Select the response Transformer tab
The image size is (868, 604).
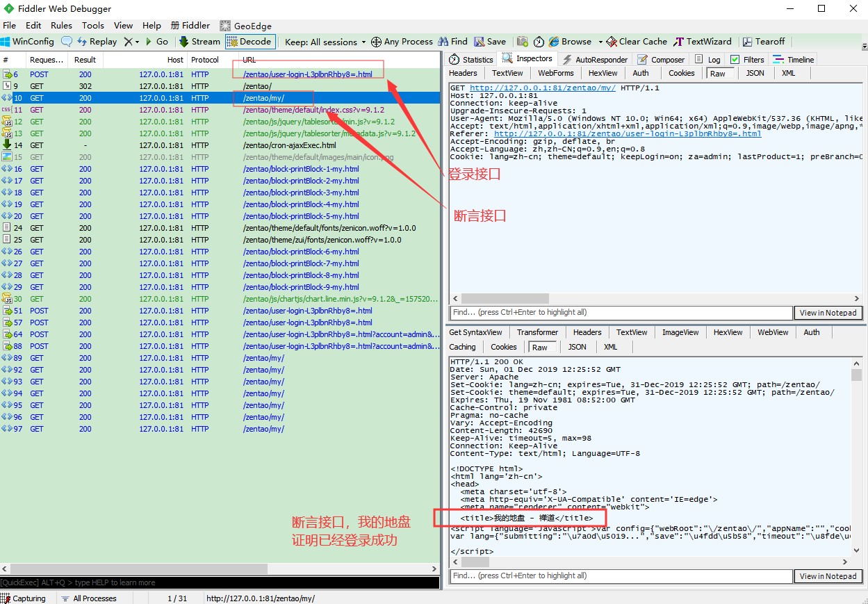pos(537,332)
